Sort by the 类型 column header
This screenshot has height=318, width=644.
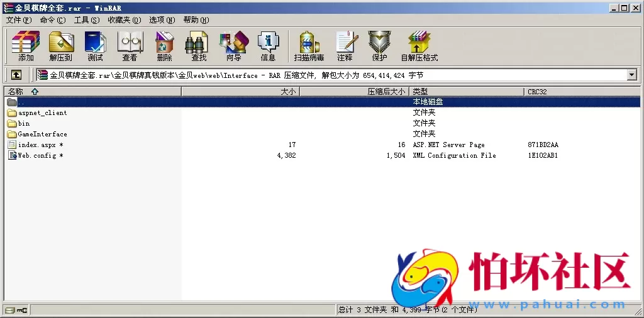point(467,92)
